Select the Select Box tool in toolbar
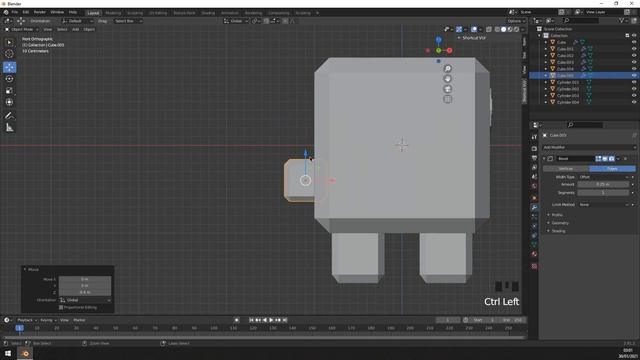This screenshot has width=640, height=360. point(9,42)
